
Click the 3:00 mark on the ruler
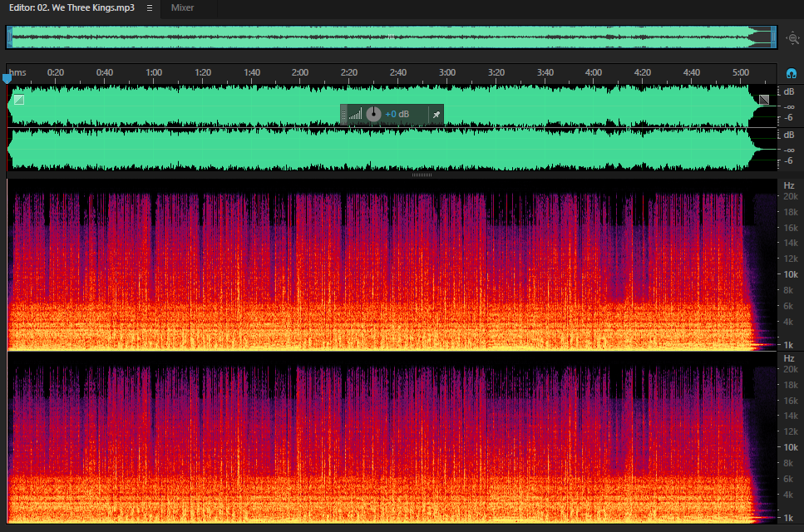(x=447, y=72)
